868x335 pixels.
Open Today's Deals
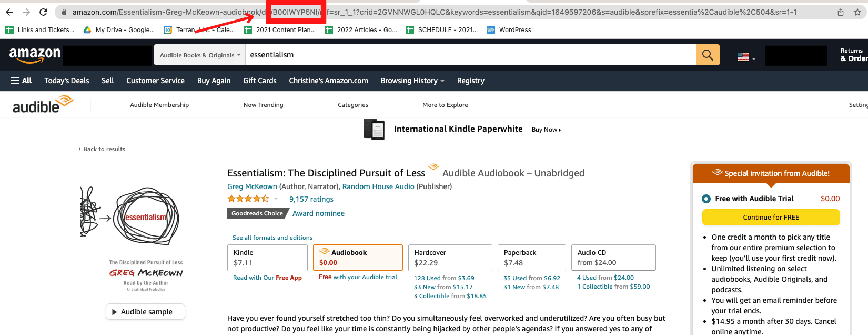click(67, 81)
